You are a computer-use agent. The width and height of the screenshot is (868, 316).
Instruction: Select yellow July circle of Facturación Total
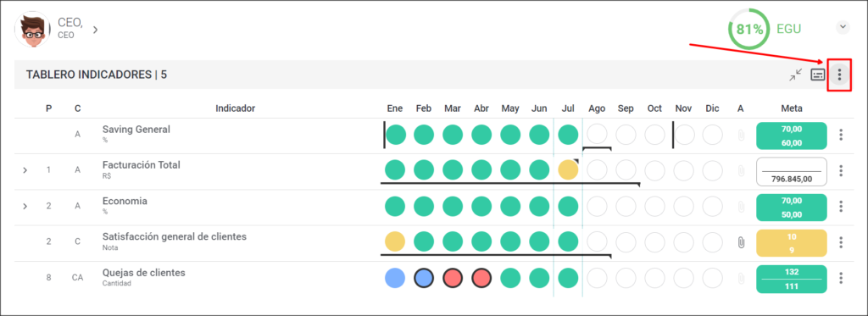pyautogui.click(x=568, y=170)
